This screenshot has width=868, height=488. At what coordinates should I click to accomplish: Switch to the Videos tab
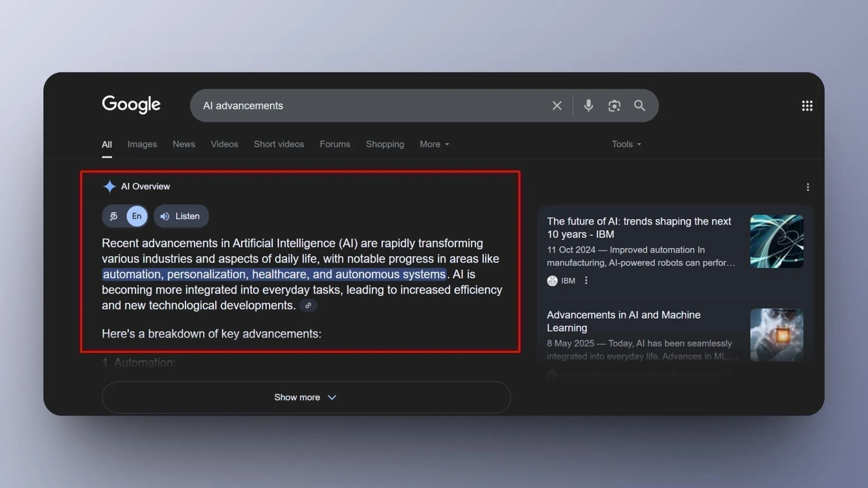[224, 144]
